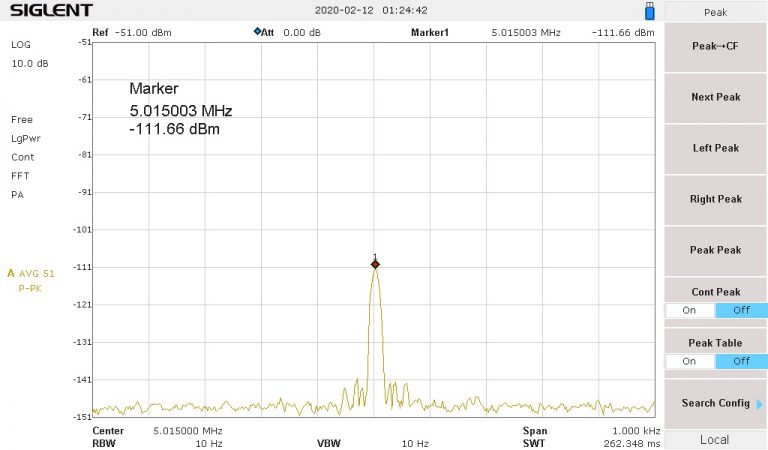Viewport: 768px width, 450px height.
Task: Click the SIGLENT logo
Action: click(x=52, y=11)
